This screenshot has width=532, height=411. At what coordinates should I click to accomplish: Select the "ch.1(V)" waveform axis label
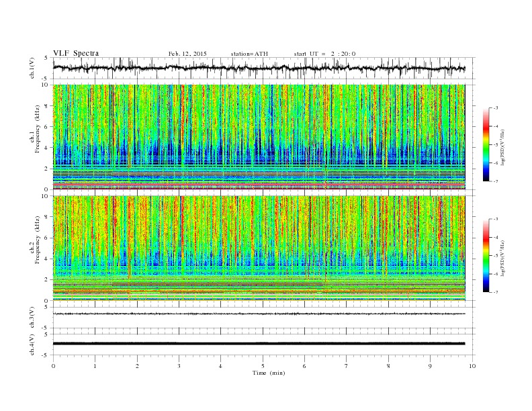32,68
